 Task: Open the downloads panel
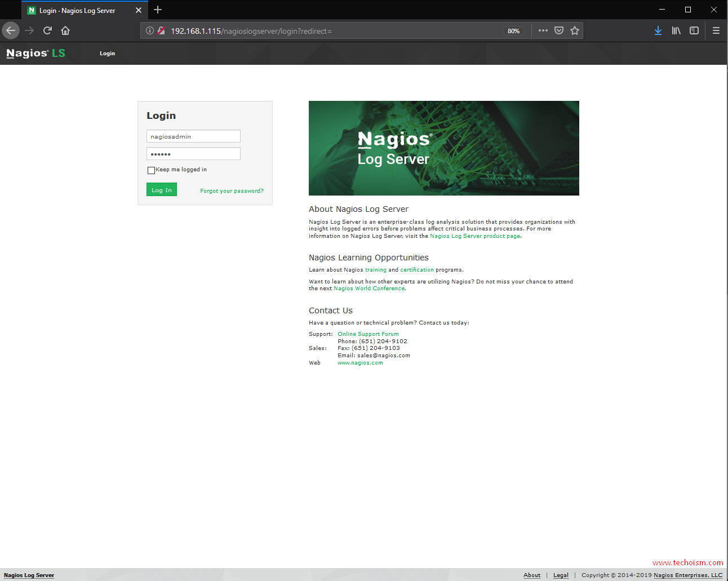[x=658, y=30]
